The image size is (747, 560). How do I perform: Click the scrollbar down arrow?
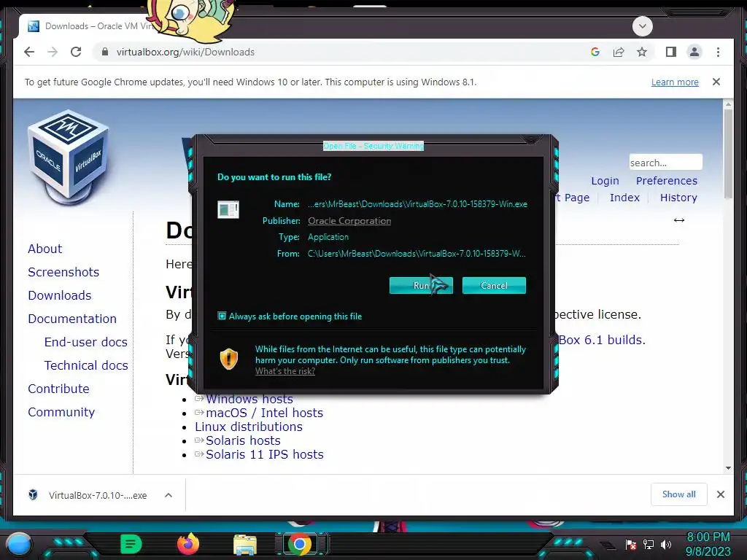[x=728, y=467]
